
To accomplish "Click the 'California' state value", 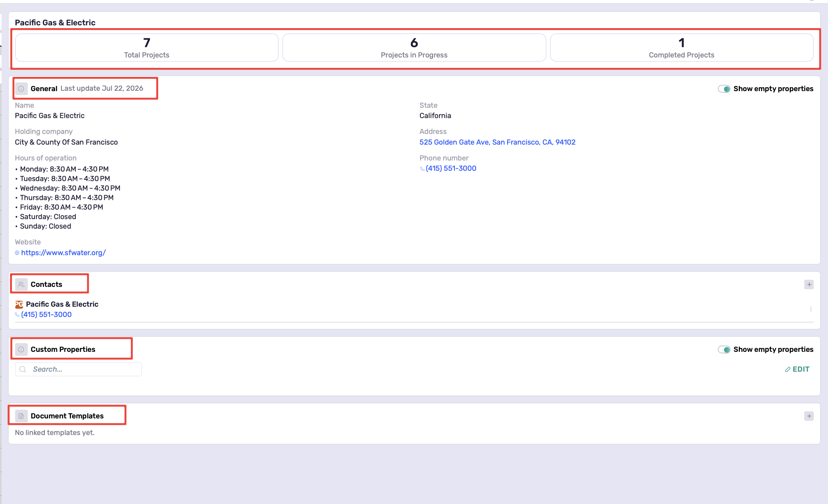I will click(x=435, y=116).
